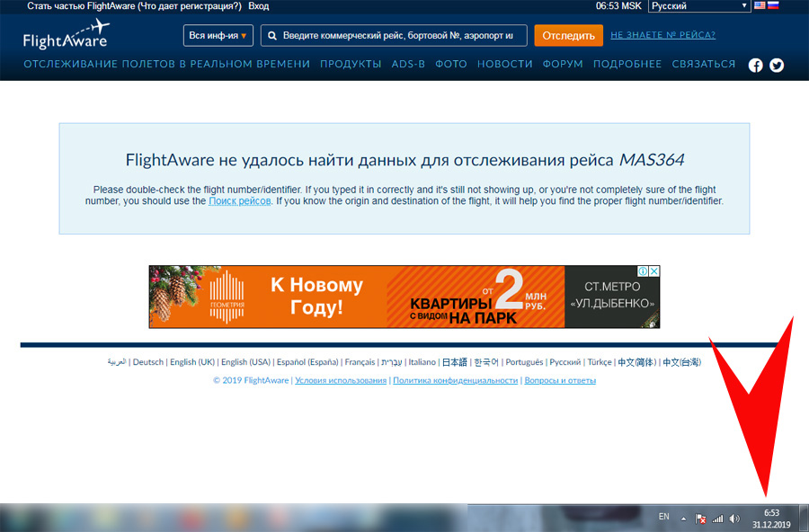Open the FlightAware logo homepage
Viewport: 809px width, 532px height.
pyautogui.click(x=66, y=34)
